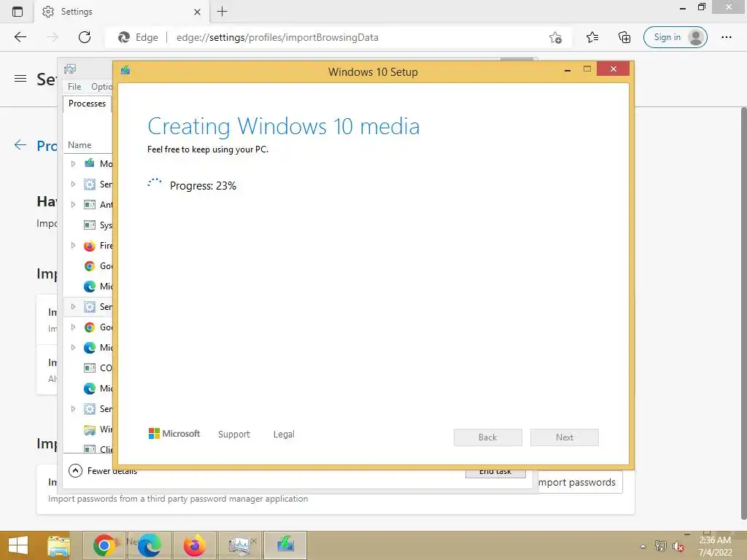The width and height of the screenshot is (747, 560).
Task: Click the Edge page vertical scrollbar
Action: (743, 314)
